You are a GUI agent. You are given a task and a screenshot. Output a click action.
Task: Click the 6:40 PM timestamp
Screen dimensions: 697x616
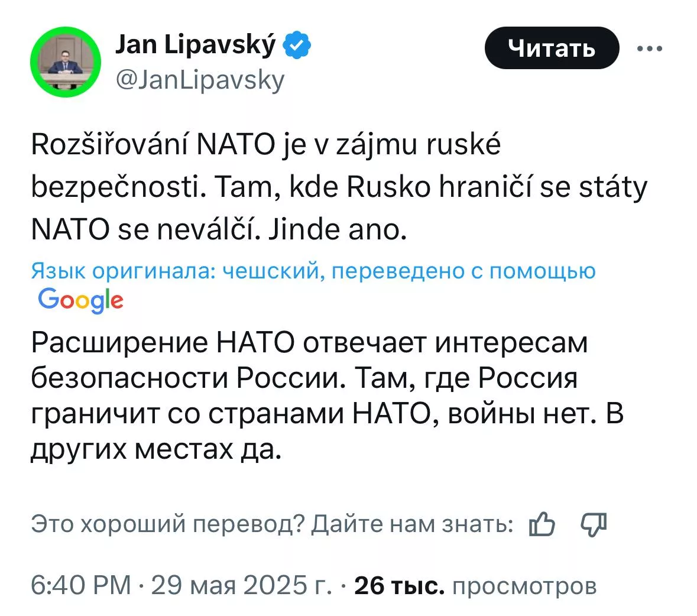click(81, 585)
